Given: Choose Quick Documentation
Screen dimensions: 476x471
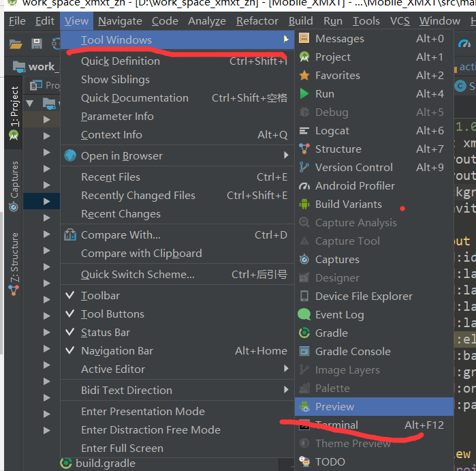Looking at the screenshot, I should (177, 98).
